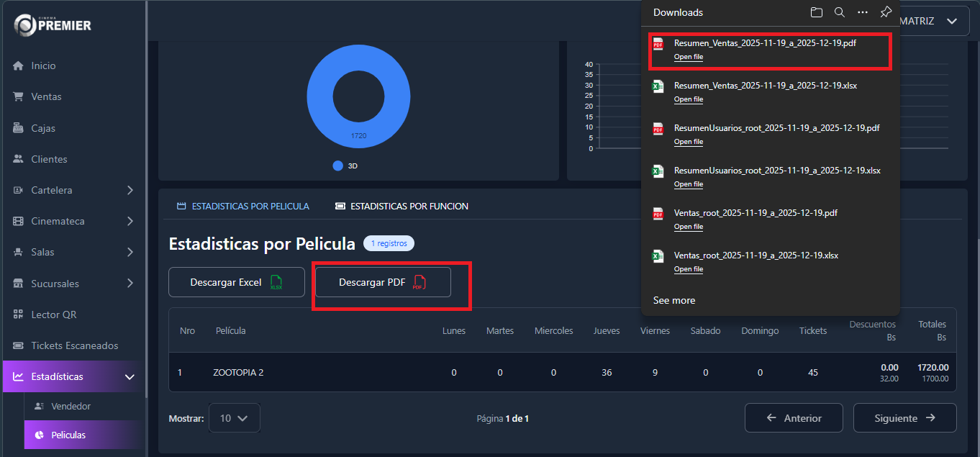
Task: Open downloads more options ellipsis
Action: click(863, 12)
